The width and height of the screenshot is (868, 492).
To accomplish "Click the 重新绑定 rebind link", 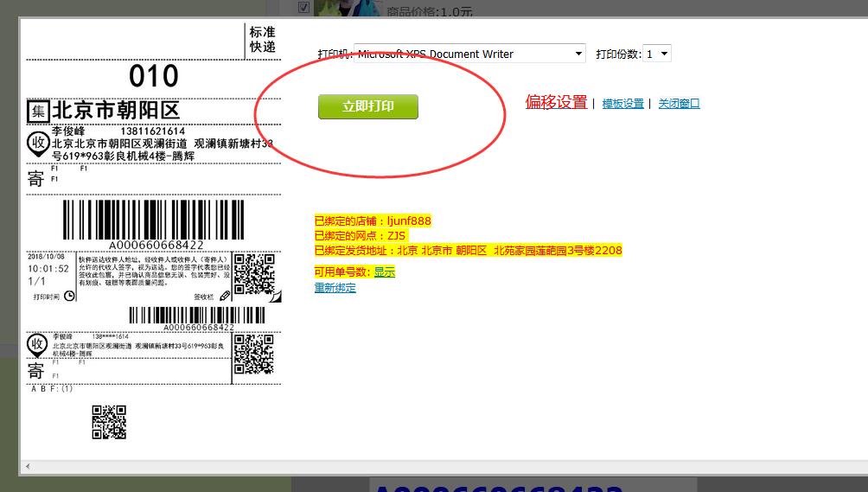I will click(335, 288).
